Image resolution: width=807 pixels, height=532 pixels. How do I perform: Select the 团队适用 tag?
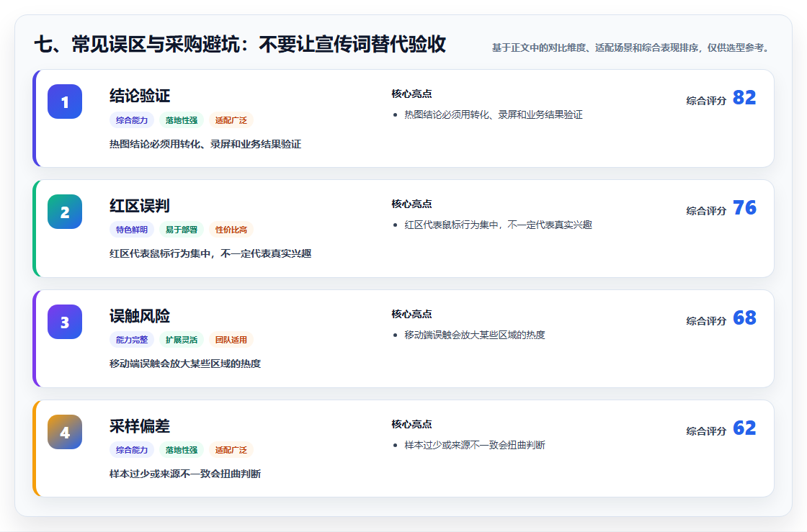click(x=231, y=340)
